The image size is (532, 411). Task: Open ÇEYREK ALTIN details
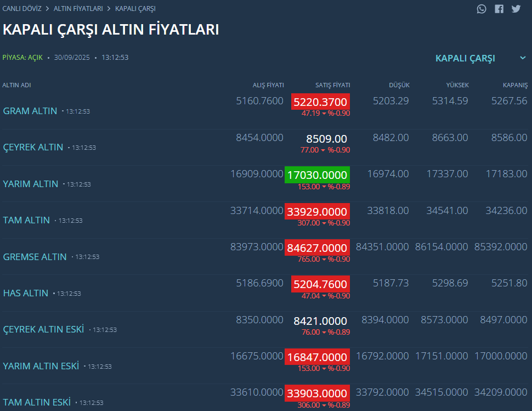[x=33, y=147]
